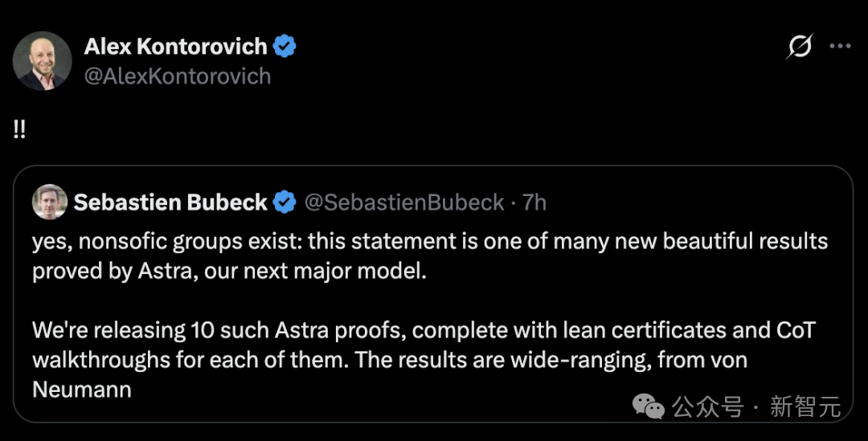Click the Alex Kontorovich display name

pyautogui.click(x=175, y=47)
